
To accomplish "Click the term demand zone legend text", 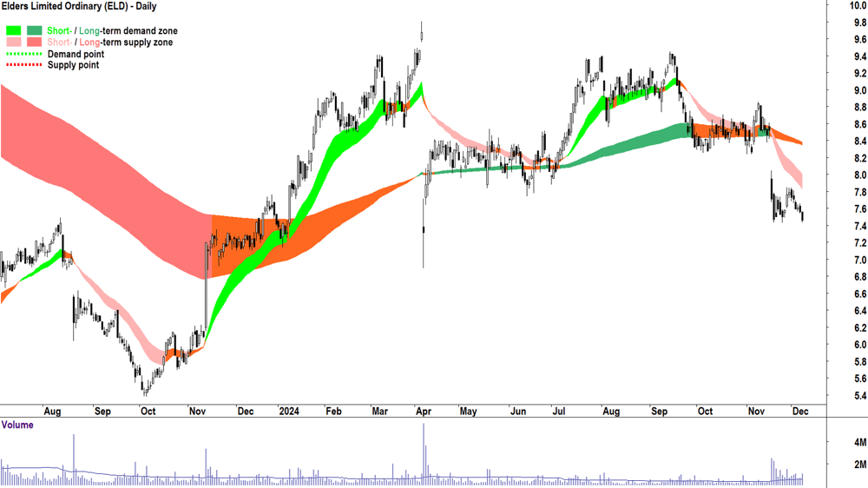I will coord(139,31).
